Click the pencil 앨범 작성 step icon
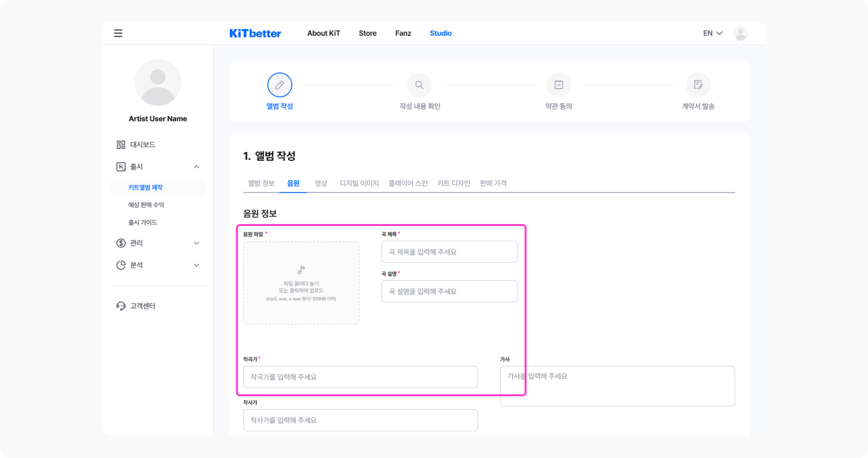The width and height of the screenshot is (868, 458). [280, 85]
